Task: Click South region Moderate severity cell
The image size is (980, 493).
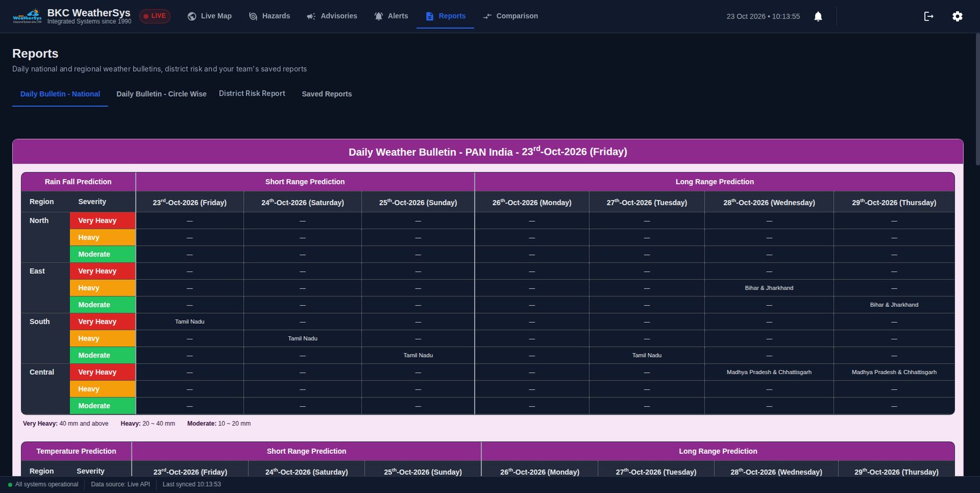Action: pos(102,355)
